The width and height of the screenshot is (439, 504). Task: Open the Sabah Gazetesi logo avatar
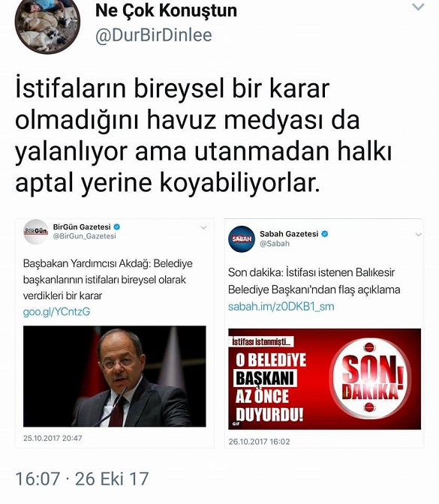[242, 238]
